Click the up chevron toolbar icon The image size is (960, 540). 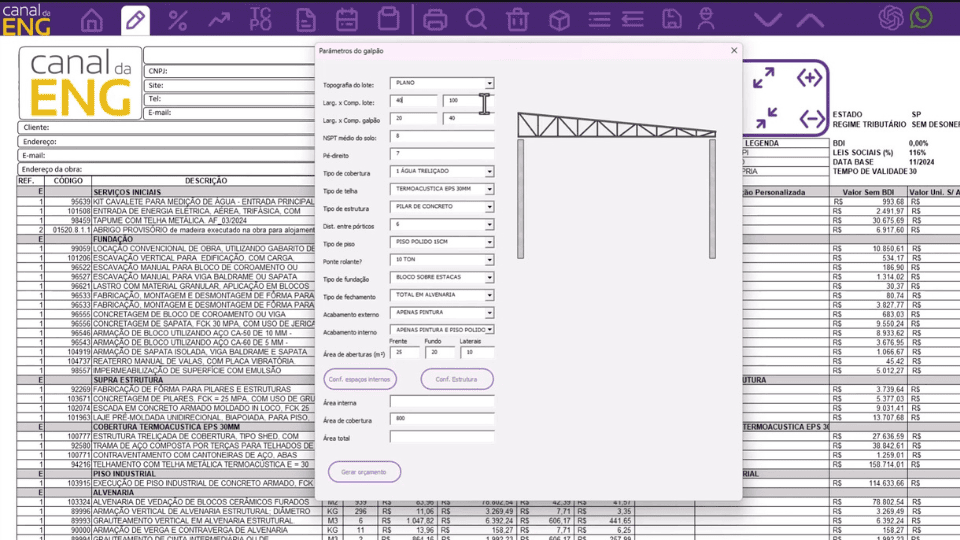click(810, 21)
